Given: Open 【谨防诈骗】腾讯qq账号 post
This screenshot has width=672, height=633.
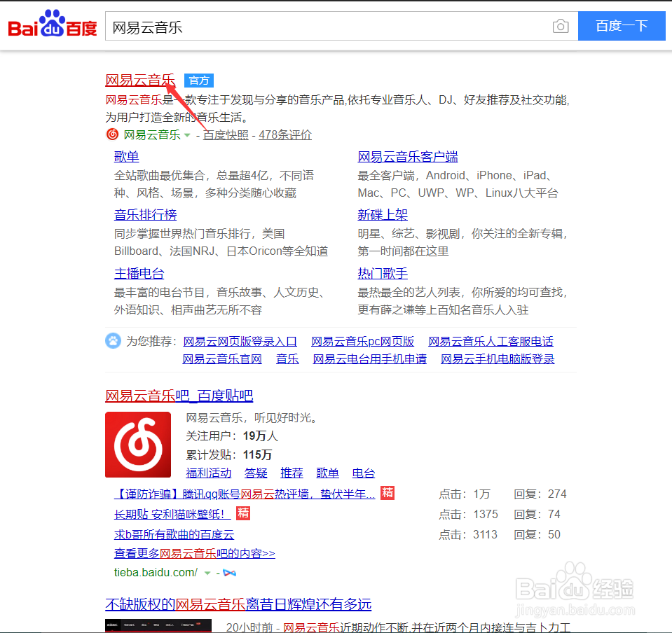Looking at the screenshot, I should (x=245, y=494).
